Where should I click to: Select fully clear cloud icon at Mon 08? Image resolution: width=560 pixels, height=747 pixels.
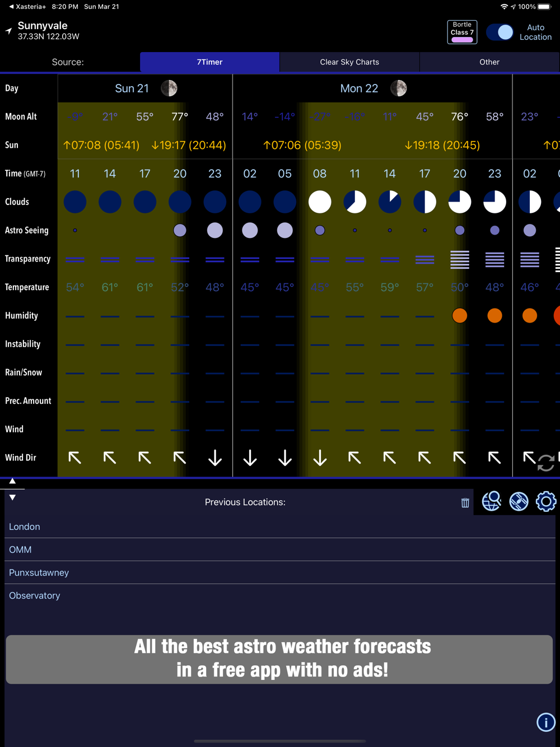(320, 202)
